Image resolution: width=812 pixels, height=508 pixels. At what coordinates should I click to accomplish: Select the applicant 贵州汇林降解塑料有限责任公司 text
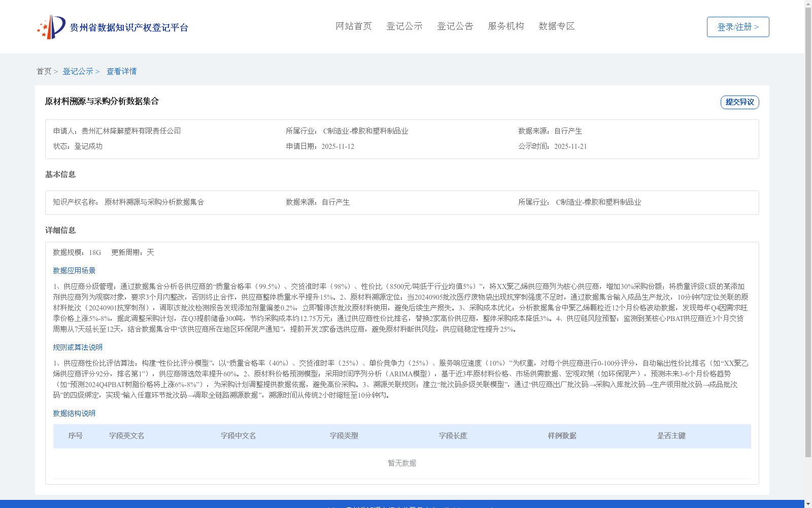coord(131,131)
